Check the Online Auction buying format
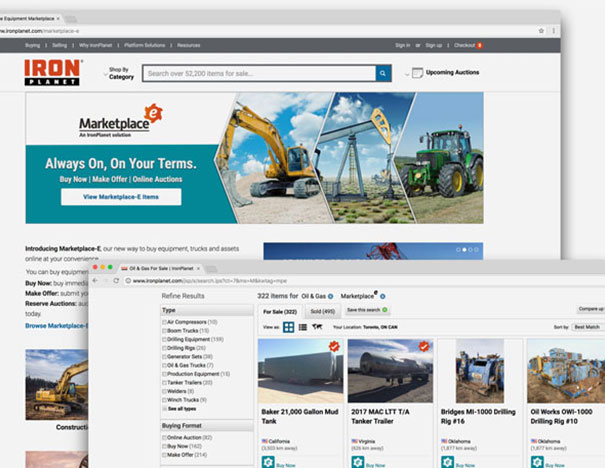The height and width of the screenshot is (468, 605). point(164,438)
